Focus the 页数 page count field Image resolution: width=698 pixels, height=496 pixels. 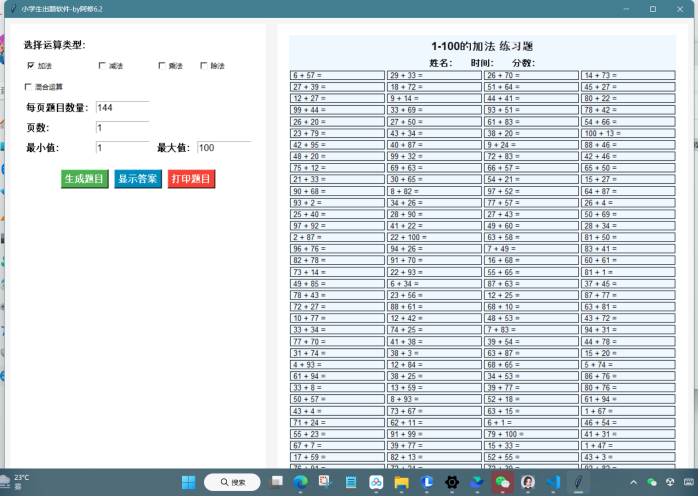point(122,128)
